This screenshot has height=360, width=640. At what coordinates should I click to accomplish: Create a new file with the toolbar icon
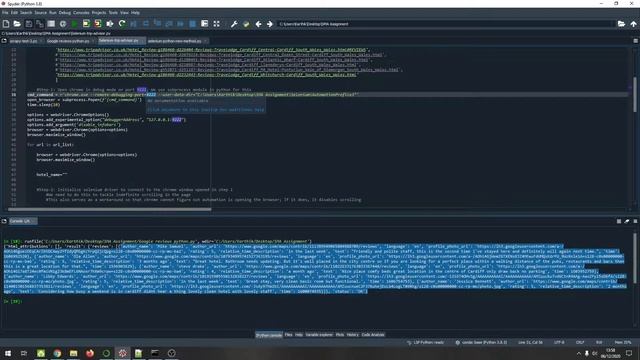point(6,24)
